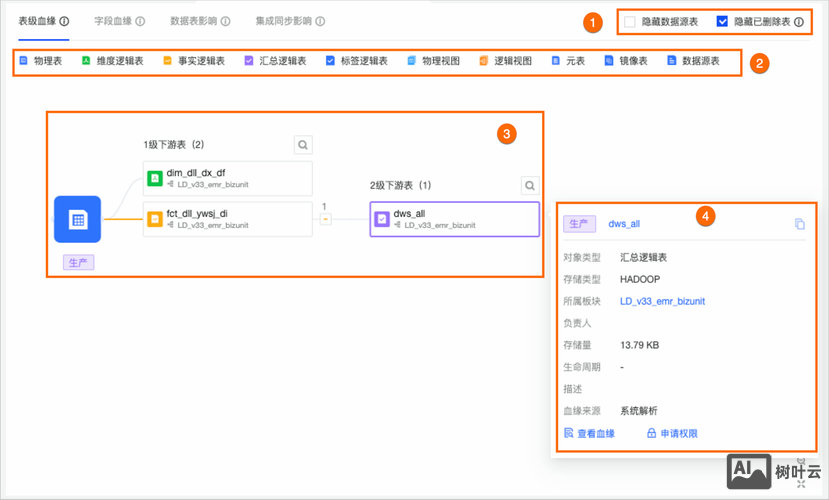
Task: Search within 2级下游表 list
Action: [530, 186]
